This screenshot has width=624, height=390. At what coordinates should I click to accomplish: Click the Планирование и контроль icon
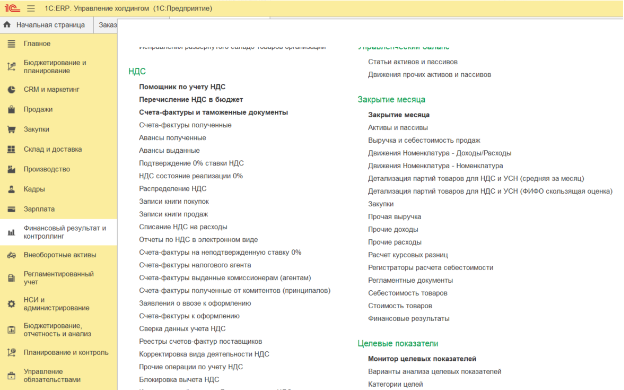pyautogui.click(x=12, y=353)
